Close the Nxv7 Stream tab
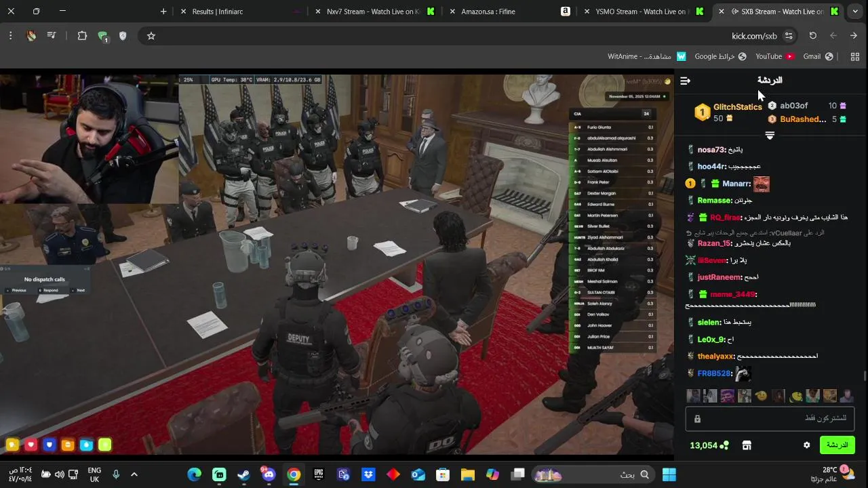 (318, 12)
